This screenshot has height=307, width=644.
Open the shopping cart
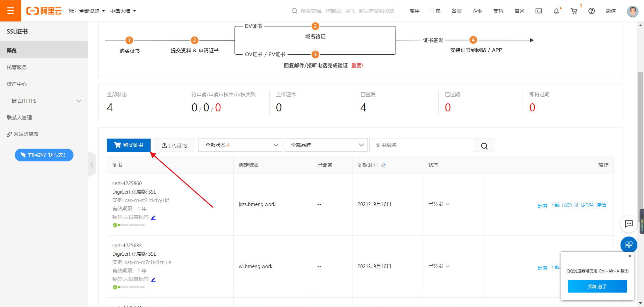point(574,11)
